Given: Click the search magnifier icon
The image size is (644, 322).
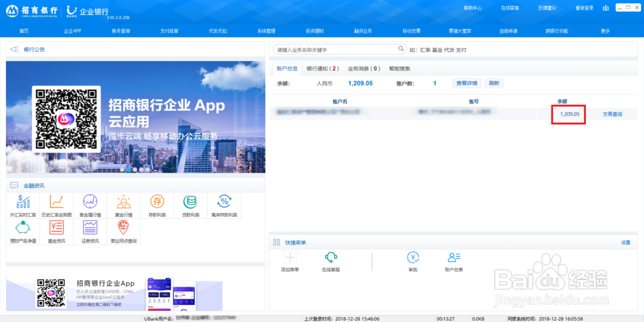Looking at the screenshot, I should [401, 50].
